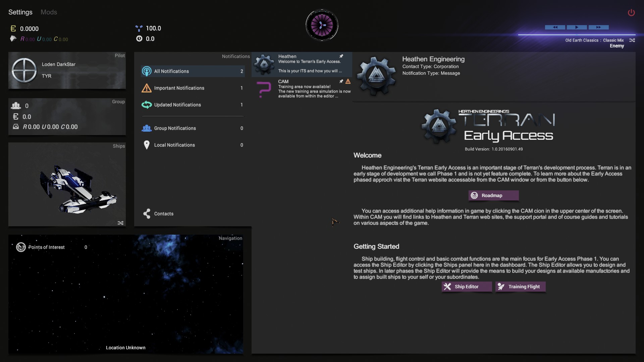Click the Roadmap button
This screenshot has width=644, height=362.
tap(493, 195)
